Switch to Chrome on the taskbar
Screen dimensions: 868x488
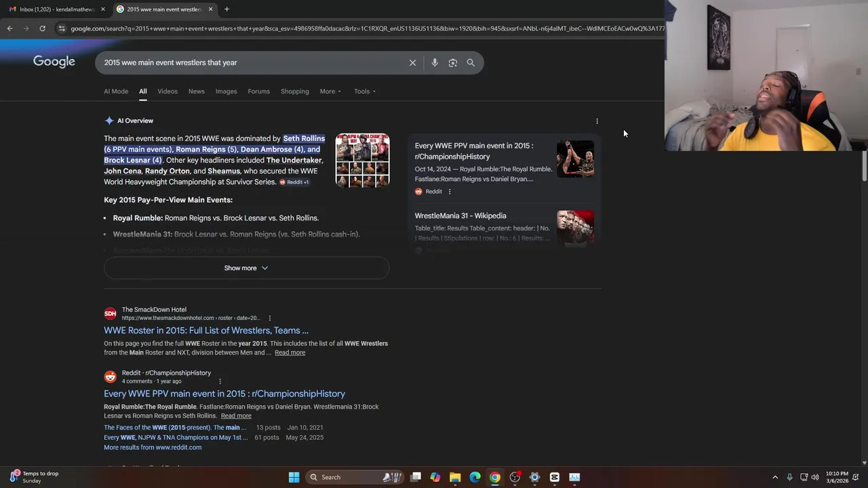(x=495, y=477)
